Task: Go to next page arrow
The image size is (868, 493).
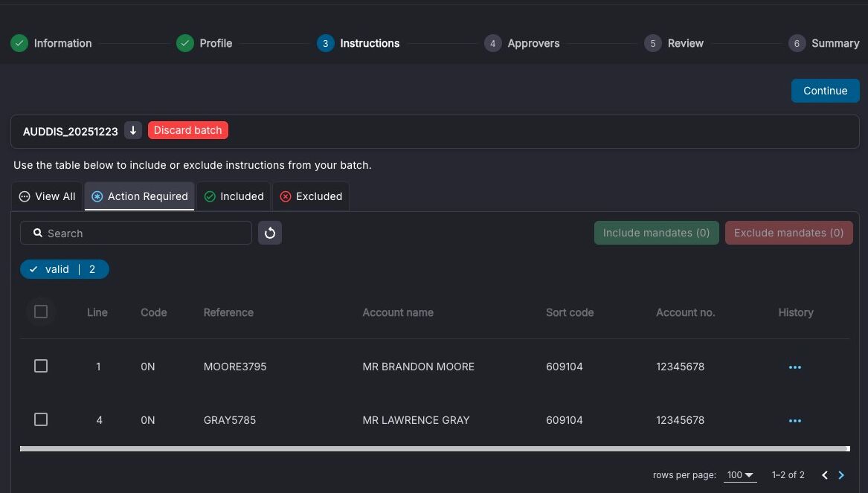Action: [x=841, y=474]
